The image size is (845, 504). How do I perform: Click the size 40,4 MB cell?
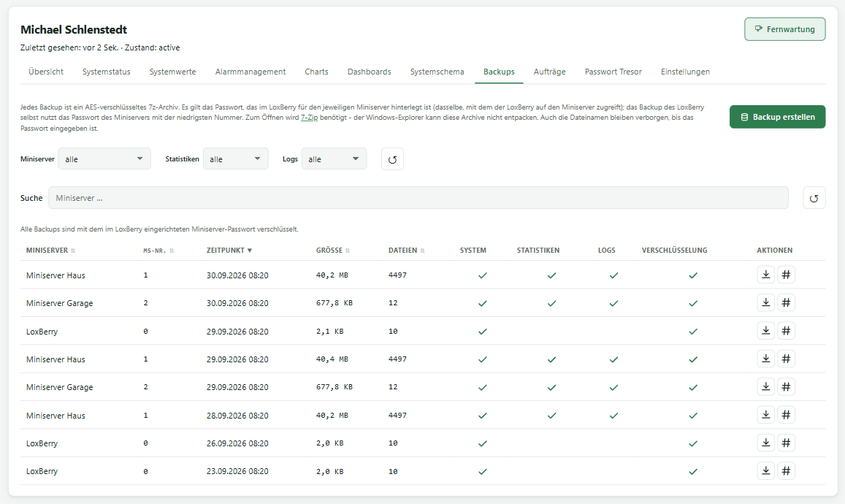coord(332,359)
